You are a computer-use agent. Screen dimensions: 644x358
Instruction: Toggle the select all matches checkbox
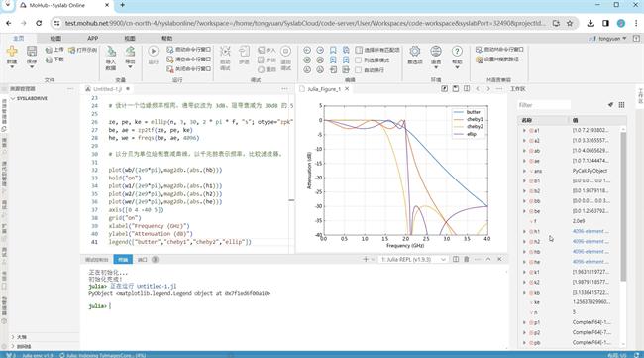359,50
